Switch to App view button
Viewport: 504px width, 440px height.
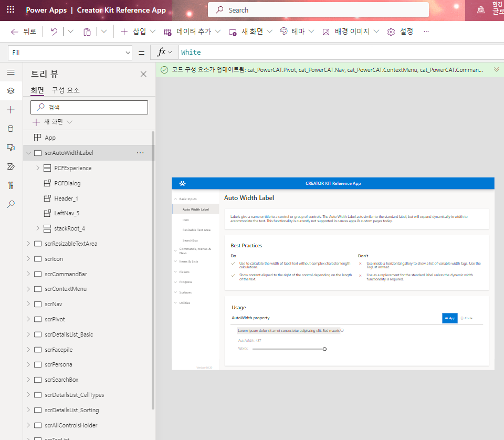click(450, 318)
